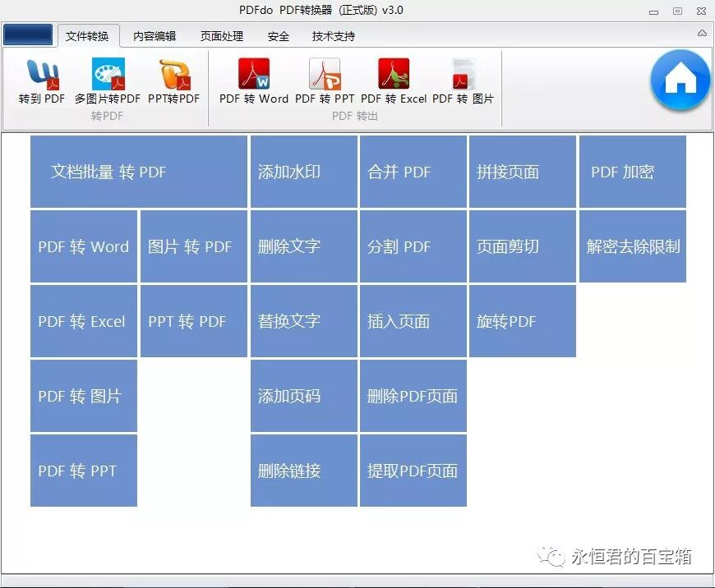Open the 多图片转PDF ribbon tool
The width and height of the screenshot is (715, 588).
pyautogui.click(x=108, y=82)
